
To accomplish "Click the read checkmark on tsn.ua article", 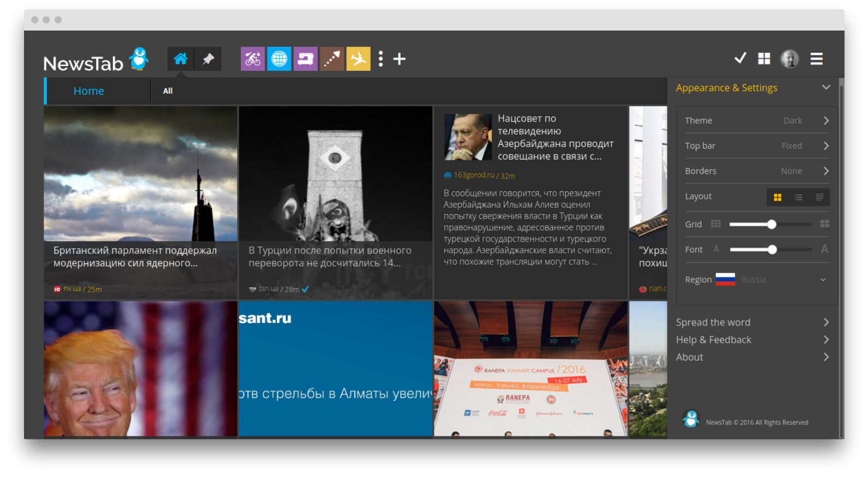I will pos(305,289).
